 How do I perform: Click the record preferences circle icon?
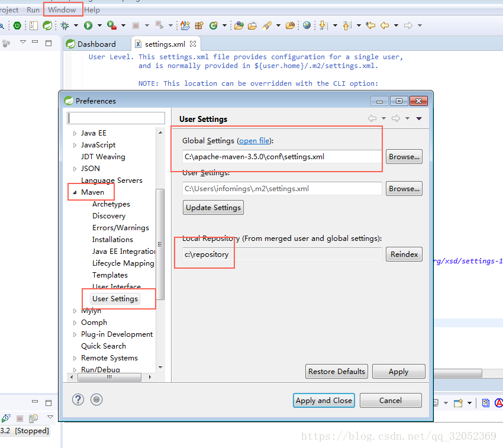tap(96, 399)
